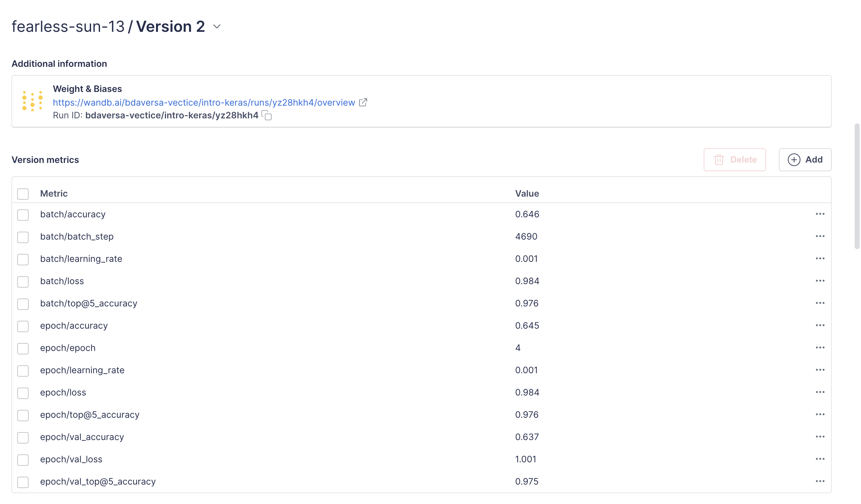Image resolution: width=861 pixels, height=504 pixels.
Task: Open the external link icon beside the wandb URL
Action: click(x=363, y=102)
